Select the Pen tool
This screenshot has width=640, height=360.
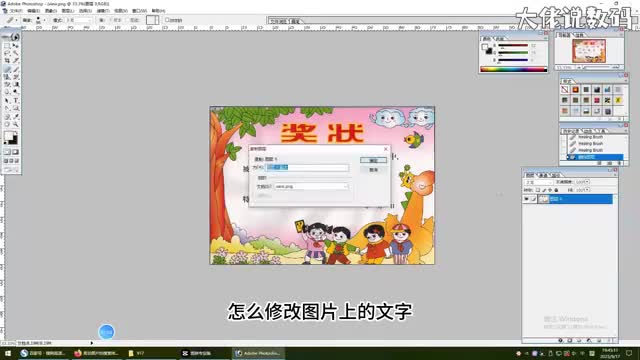[x=7, y=108]
